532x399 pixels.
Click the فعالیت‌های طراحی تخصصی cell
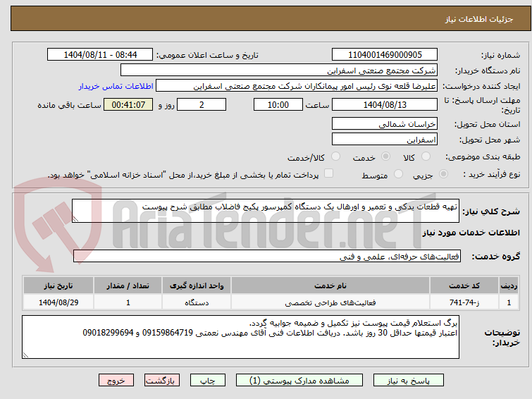(330, 302)
